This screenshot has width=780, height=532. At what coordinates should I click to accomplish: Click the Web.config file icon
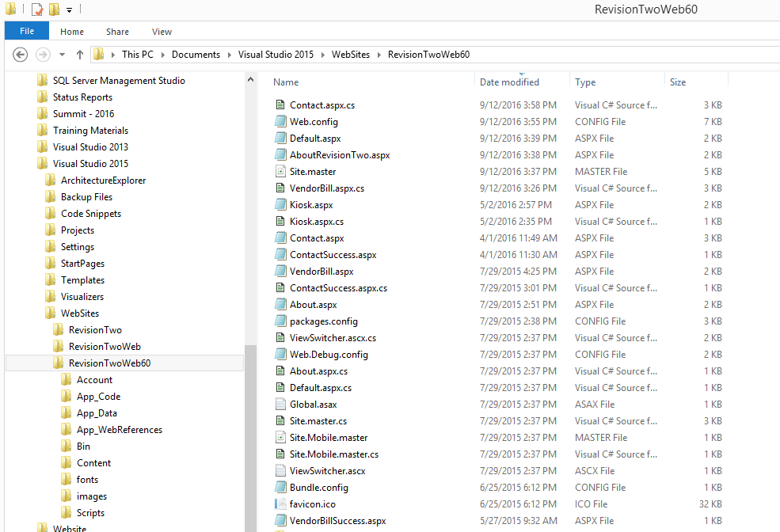280,121
